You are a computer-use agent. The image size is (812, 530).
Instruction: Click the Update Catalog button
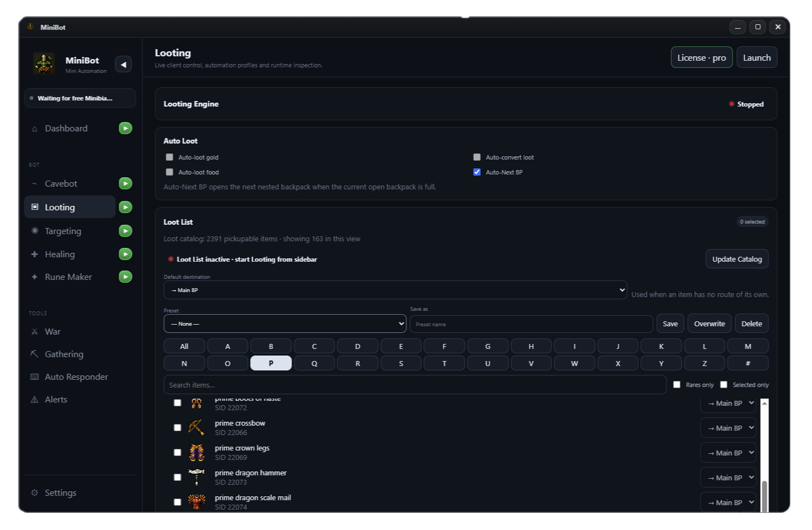tap(737, 259)
